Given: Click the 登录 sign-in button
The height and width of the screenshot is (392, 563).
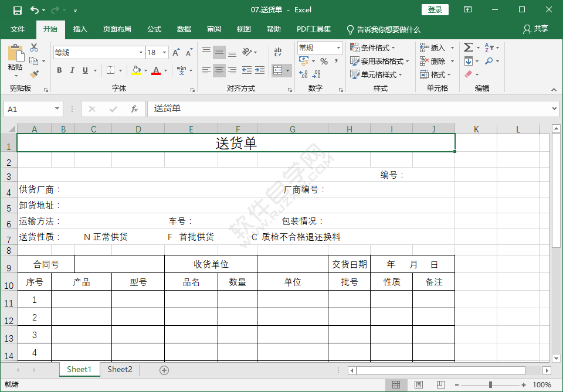Looking at the screenshot, I should coord(435,10).
